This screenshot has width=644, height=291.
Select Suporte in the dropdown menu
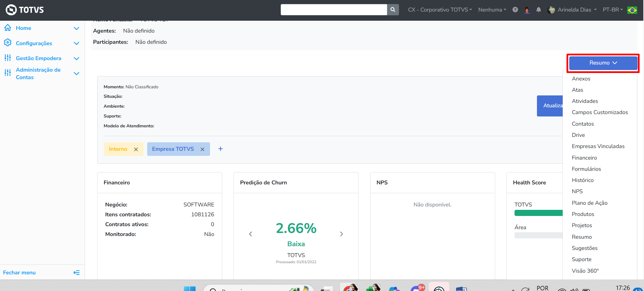click(x=581, y=259)
